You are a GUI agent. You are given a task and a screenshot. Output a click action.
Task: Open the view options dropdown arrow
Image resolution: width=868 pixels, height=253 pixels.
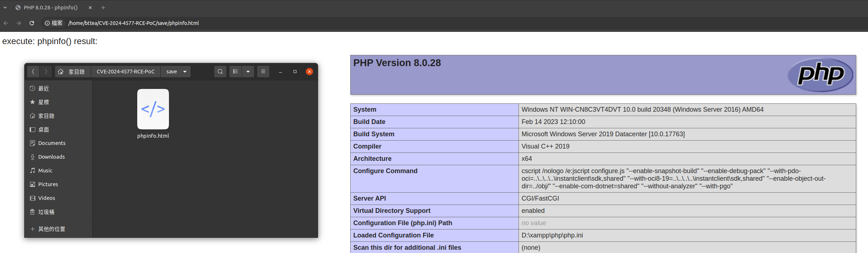coord(248,72)
